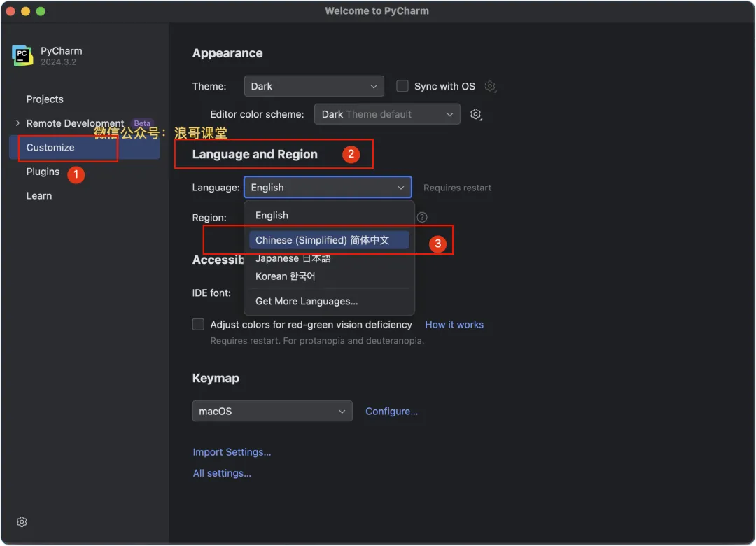756x546 pixels.
Task: Open the All settings... link
Action: point(222,473)
